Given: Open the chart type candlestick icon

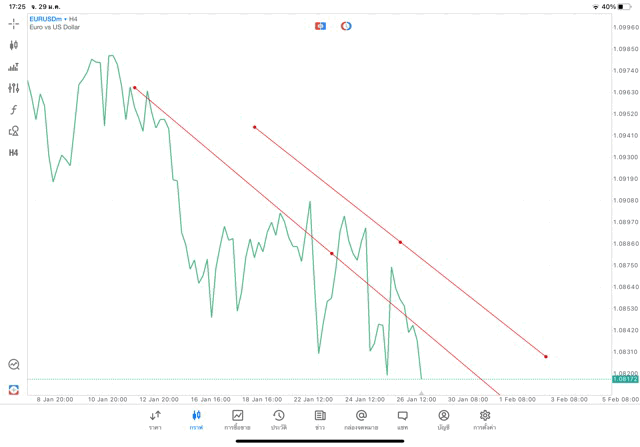Looking at the screenshot, I should tap(13, 45).
